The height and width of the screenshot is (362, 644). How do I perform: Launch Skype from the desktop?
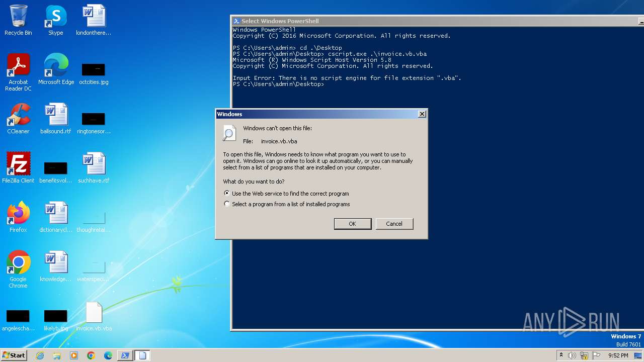[55, 20]
